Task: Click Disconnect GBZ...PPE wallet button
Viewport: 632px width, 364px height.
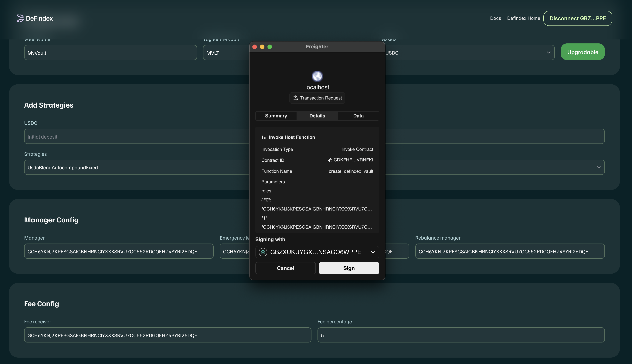Action: tap(577, 18)
